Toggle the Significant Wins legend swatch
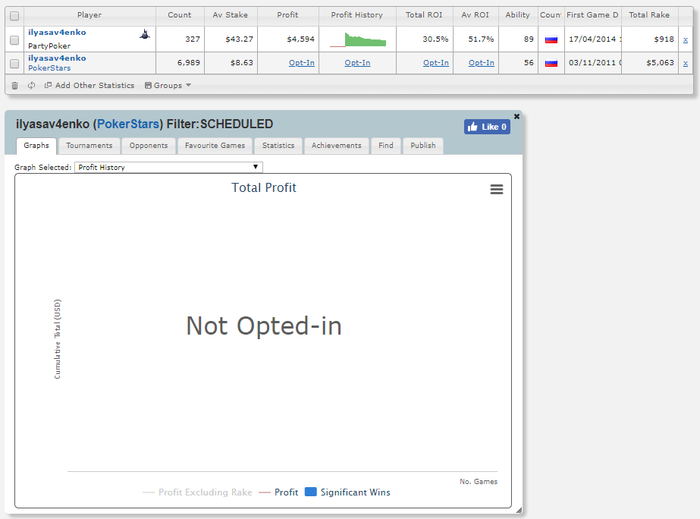Viewport: 700px width, 519px height. (x=311, y=492)
